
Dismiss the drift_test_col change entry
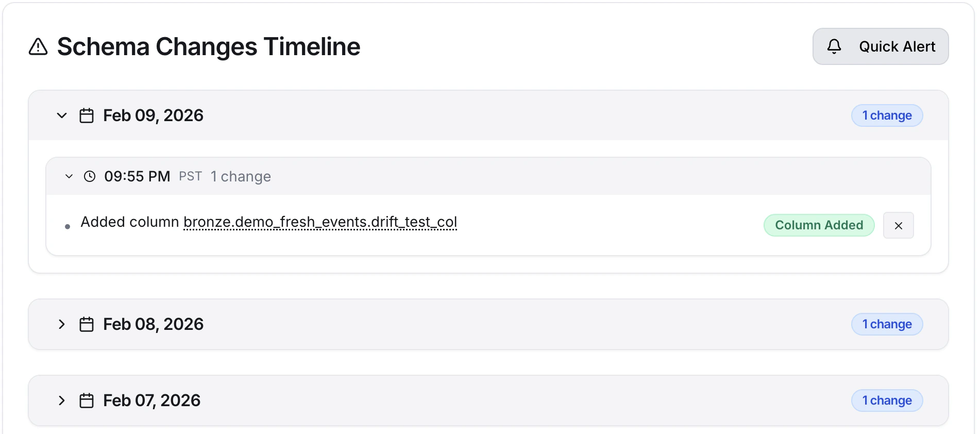[x=899, y=225]
